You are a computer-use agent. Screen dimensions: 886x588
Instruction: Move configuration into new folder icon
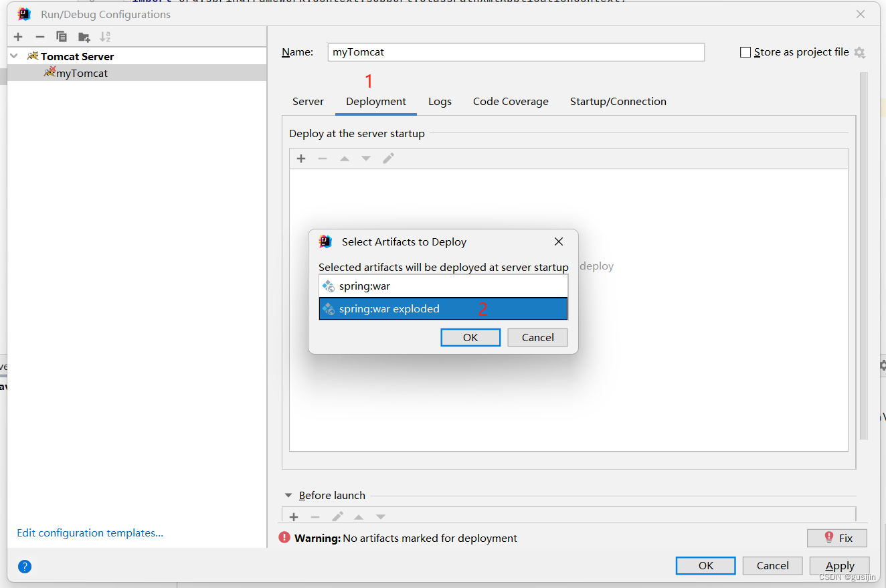pyautogui.click(x=84, y=37)
